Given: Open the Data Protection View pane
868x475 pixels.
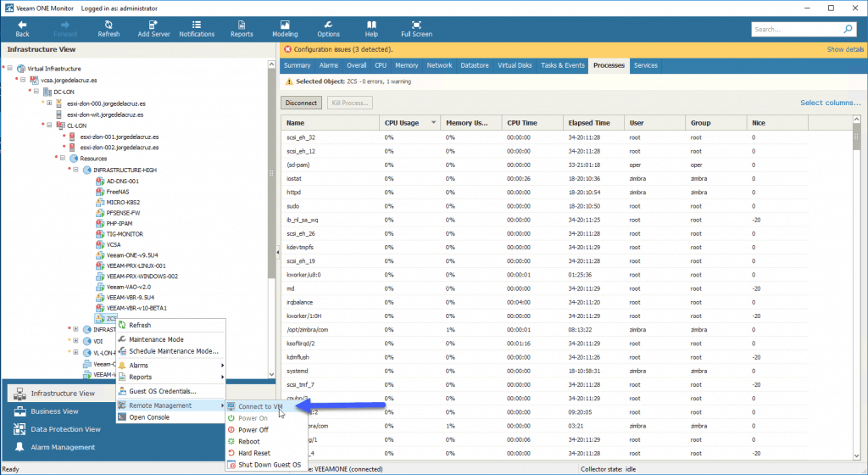Looking at the screenshot, I should [65, 429].
